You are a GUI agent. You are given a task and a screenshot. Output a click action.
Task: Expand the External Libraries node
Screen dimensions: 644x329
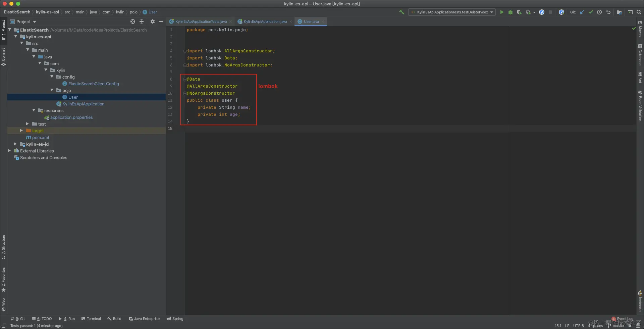(x=9, y=151)
